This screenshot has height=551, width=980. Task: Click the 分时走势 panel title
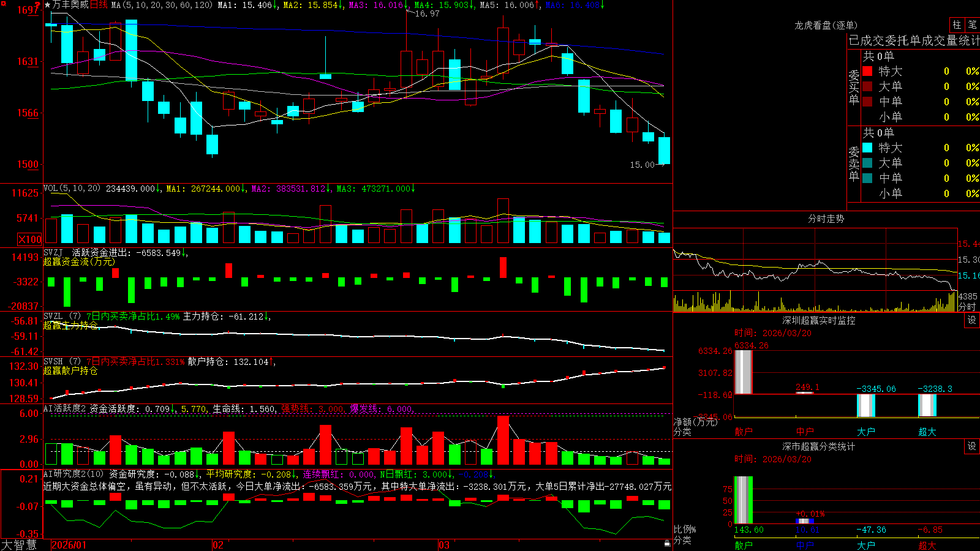[x=826, y=219]
